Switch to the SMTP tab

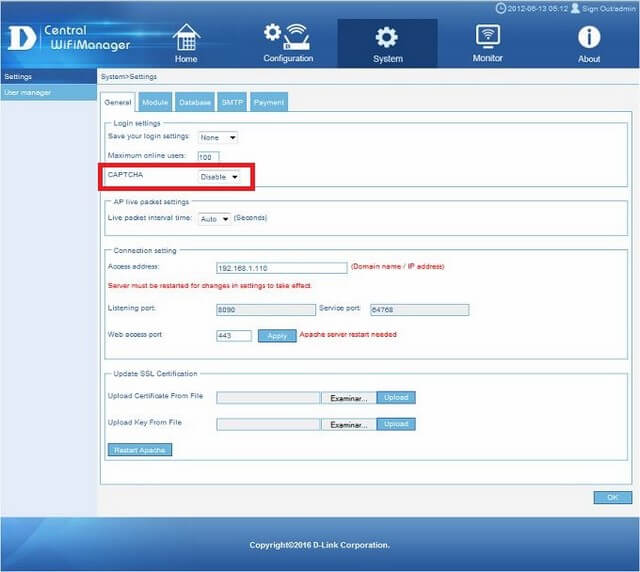coord(231,102)
